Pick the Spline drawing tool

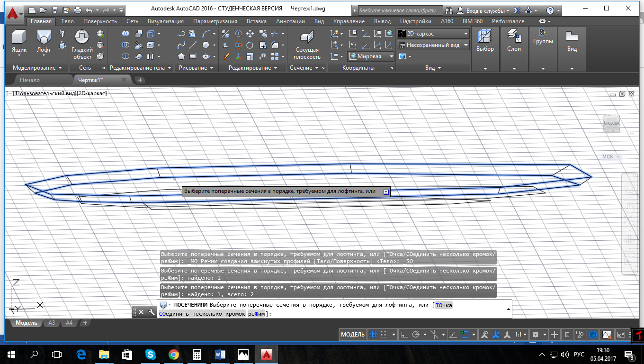point(181,45)
